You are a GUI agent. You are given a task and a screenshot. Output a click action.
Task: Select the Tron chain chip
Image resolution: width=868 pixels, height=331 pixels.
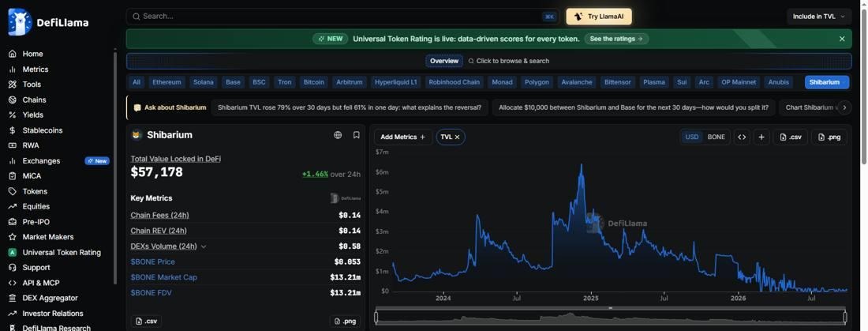(285, 82)
